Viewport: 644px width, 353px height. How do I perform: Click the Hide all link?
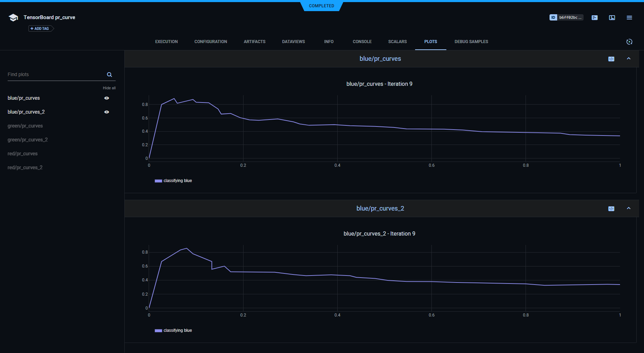109,88
